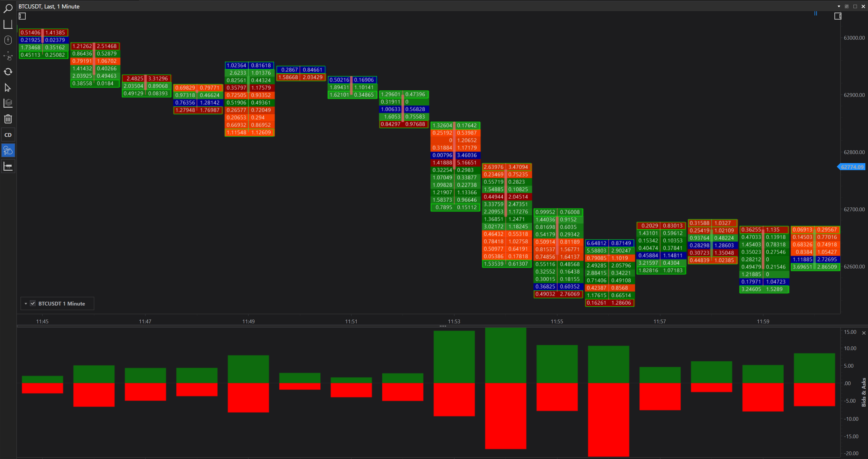Activate the pan/move chart tool

(8, 56)
